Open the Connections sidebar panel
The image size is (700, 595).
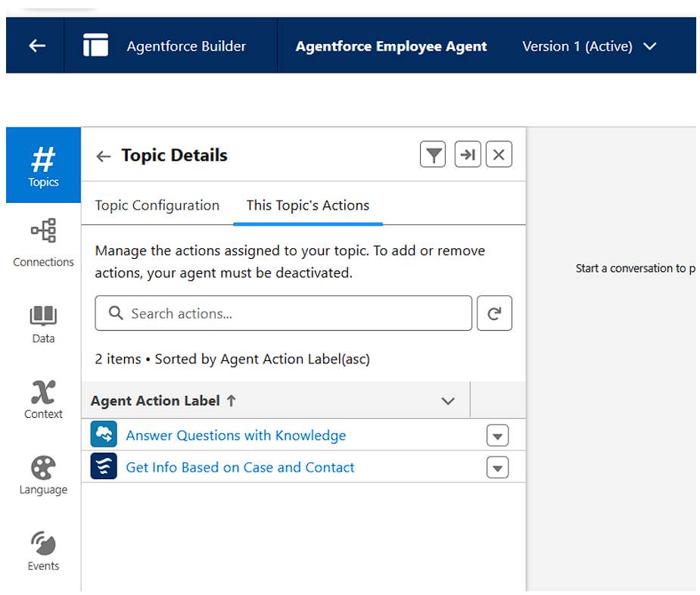[43, 243]
